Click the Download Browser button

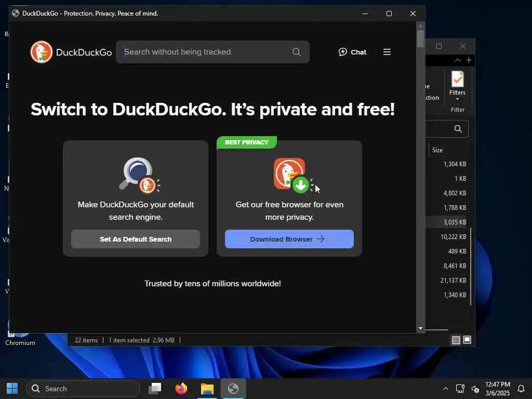tap(289, 239)
